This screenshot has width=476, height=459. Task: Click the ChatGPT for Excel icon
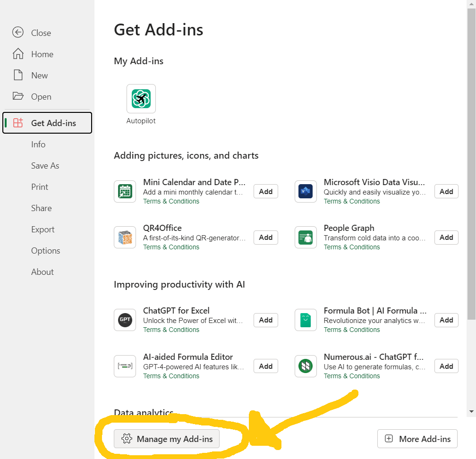125,320
